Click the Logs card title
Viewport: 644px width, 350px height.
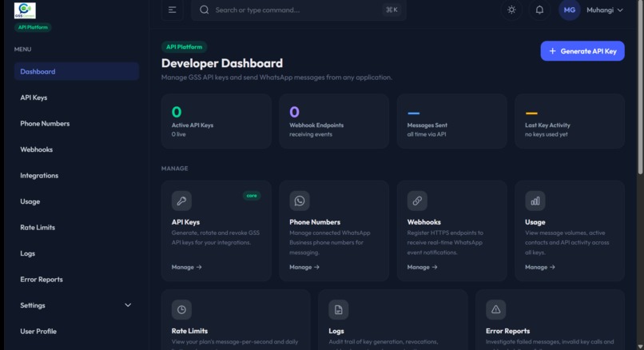click(x=336, y=331)
